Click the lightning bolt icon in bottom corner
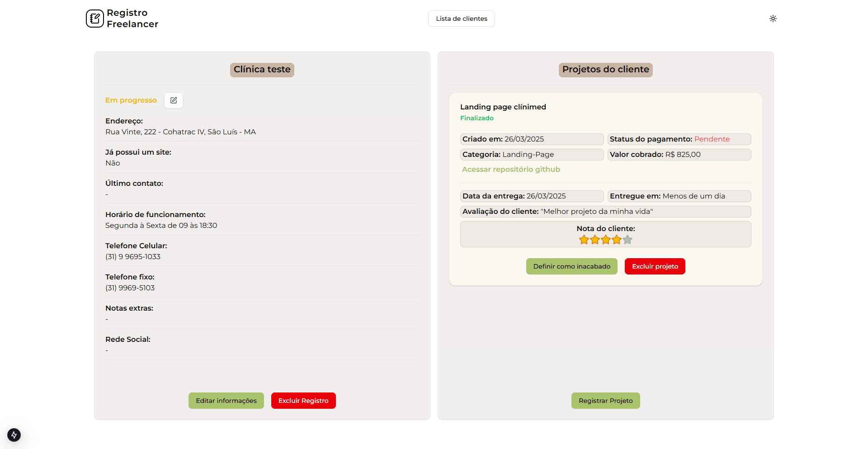 (x=14, y=435)
